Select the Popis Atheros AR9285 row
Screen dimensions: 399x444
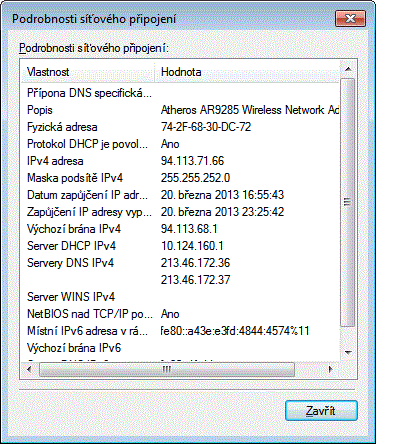(x=180, y=110)
